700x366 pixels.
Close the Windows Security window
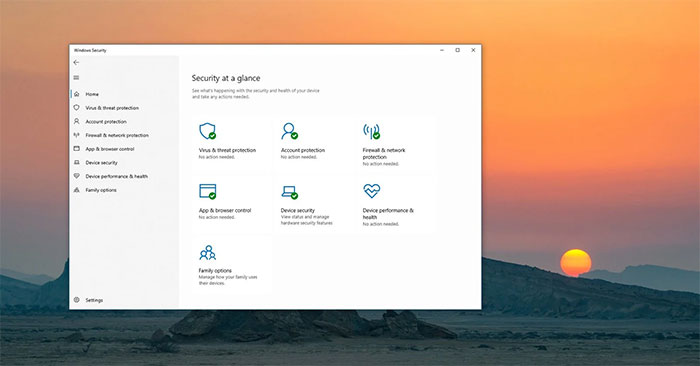point(473,50)
